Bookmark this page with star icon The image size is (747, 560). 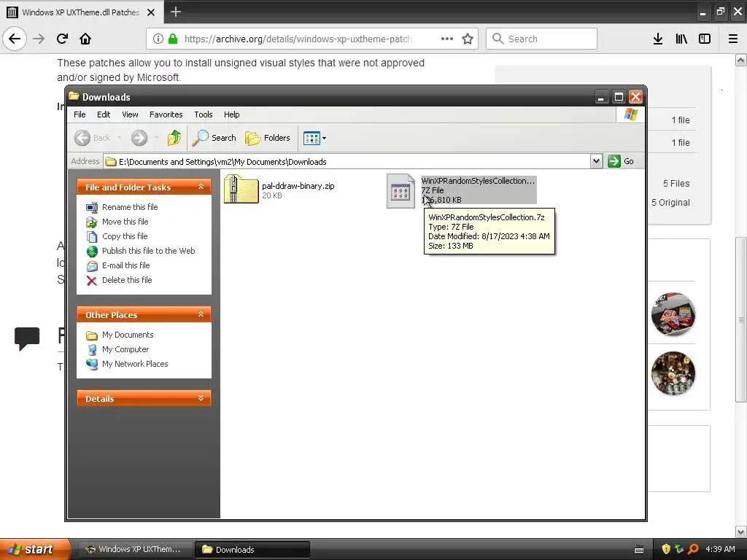[468, 39]
